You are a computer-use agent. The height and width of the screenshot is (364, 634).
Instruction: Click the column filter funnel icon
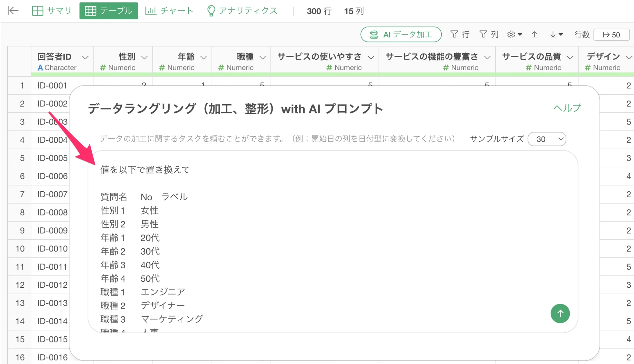pos(483,35)
